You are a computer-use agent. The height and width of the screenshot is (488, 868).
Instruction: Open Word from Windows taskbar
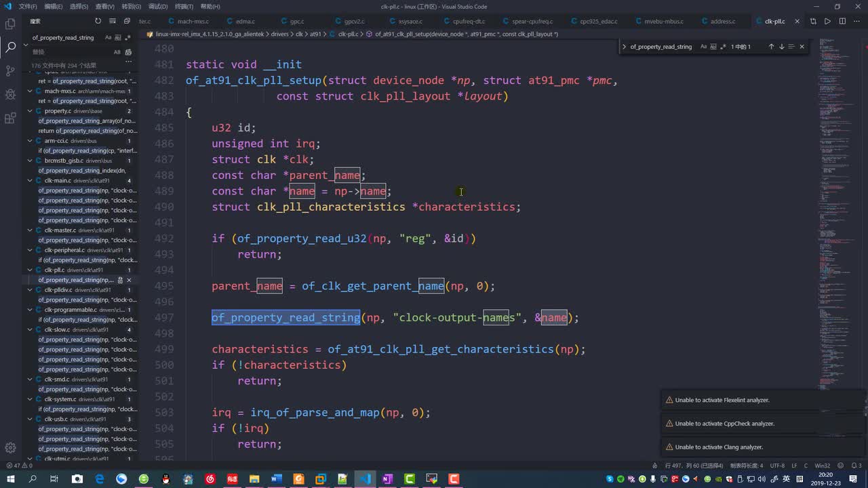pos(276,479)
